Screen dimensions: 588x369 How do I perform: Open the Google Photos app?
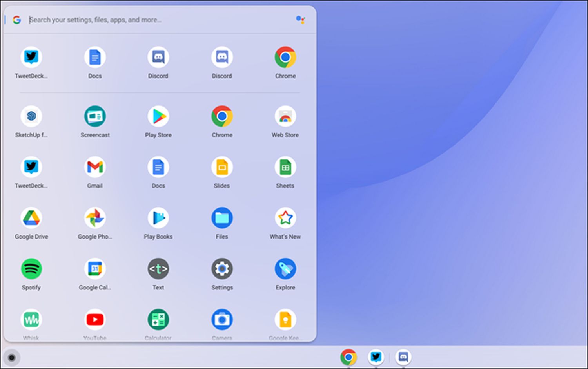(x=95, y=219)
